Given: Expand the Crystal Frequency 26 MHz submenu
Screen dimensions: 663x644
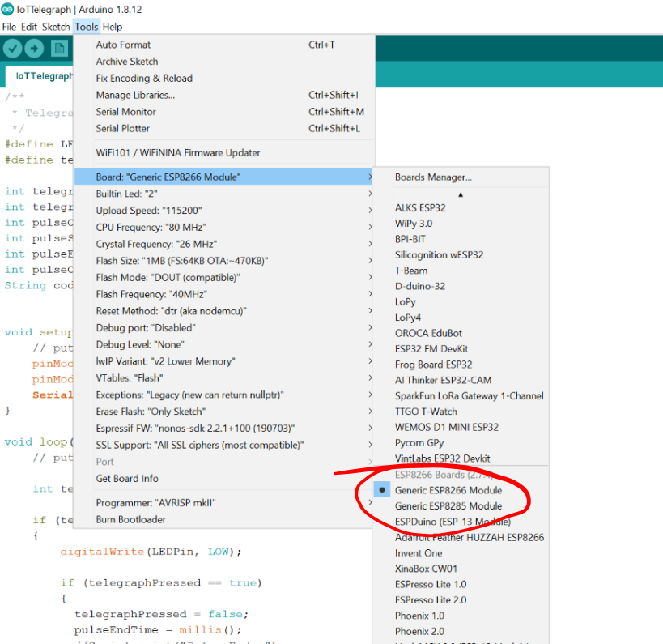Looking at the screenshot, I should (x=224, y=244).
